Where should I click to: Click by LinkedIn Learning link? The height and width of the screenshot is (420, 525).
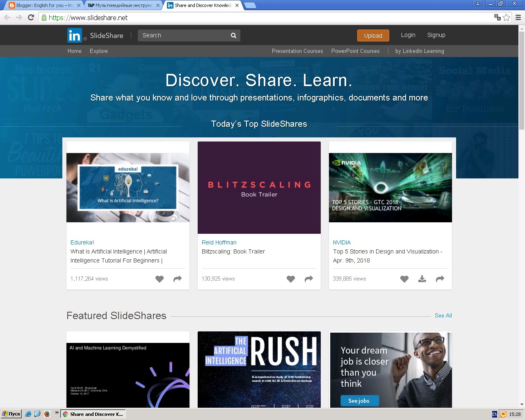[420, 51]
